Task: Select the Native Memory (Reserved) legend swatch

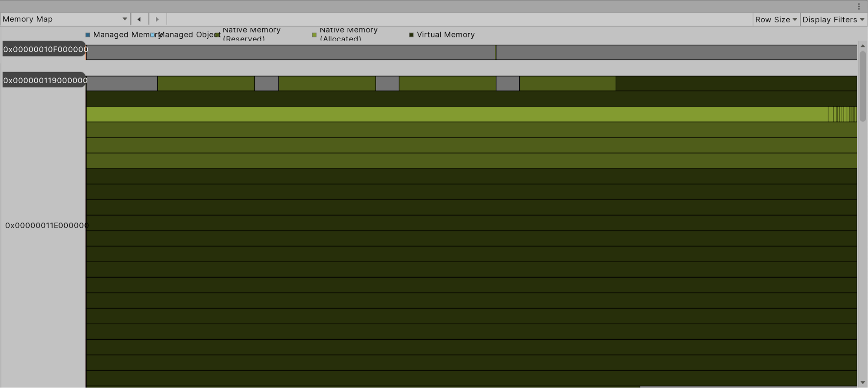Action: pyautogui.click(x=217, y=35)
